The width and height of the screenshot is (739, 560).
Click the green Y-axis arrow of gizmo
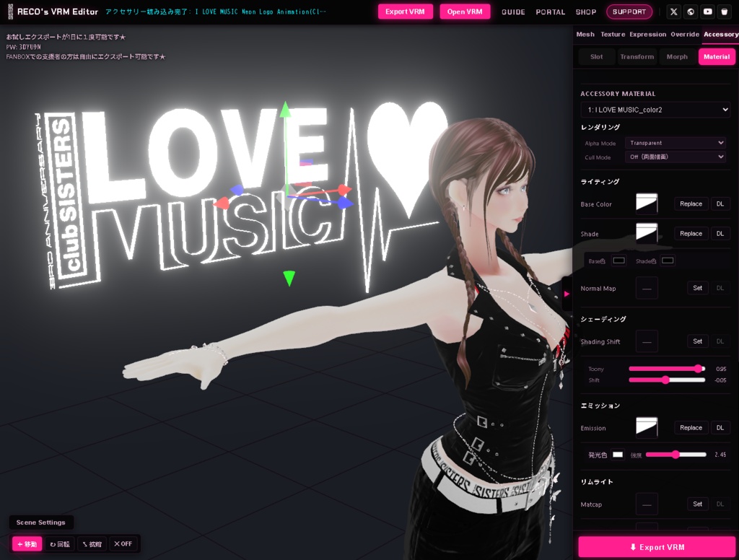point(285,110)
